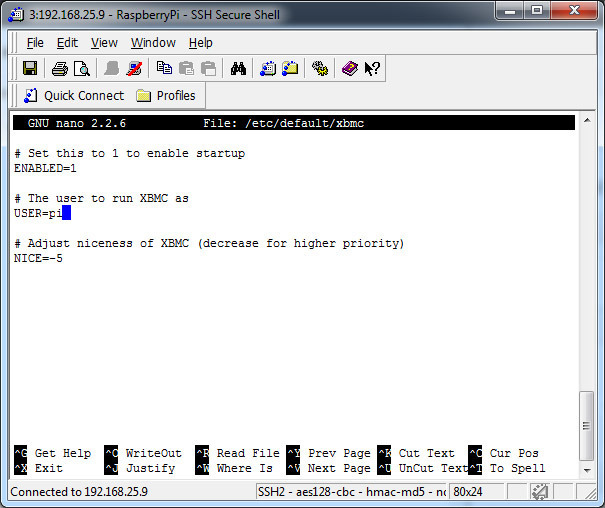Click the purple Help book icon

point(350,69)
